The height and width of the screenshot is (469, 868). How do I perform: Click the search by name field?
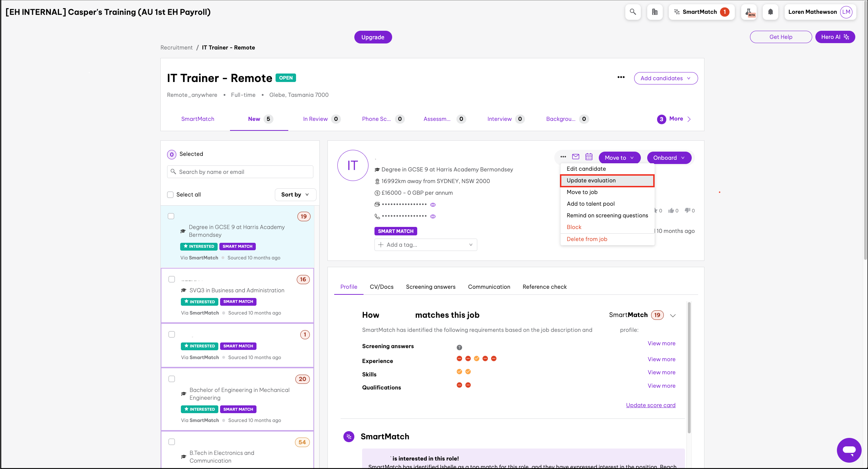pos(240,172)
